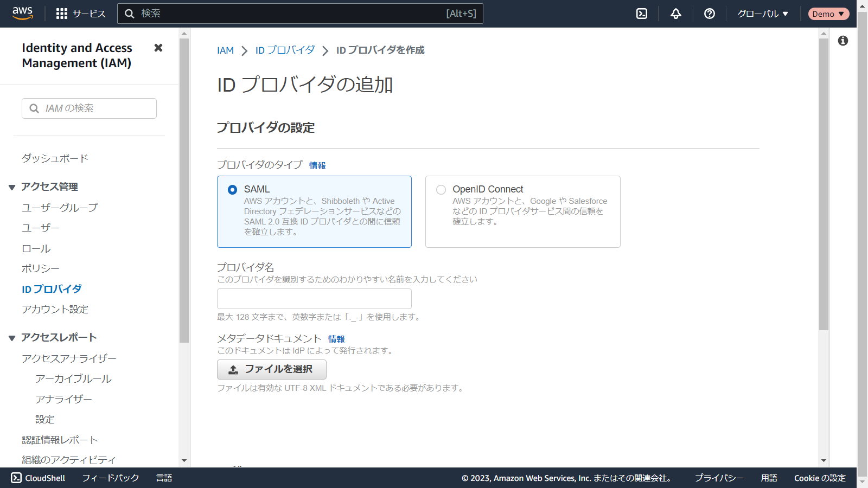Image resolution: width=868 pixels, height=488 pixels.
Task: Select the SAML provider type
Action: 233,190
